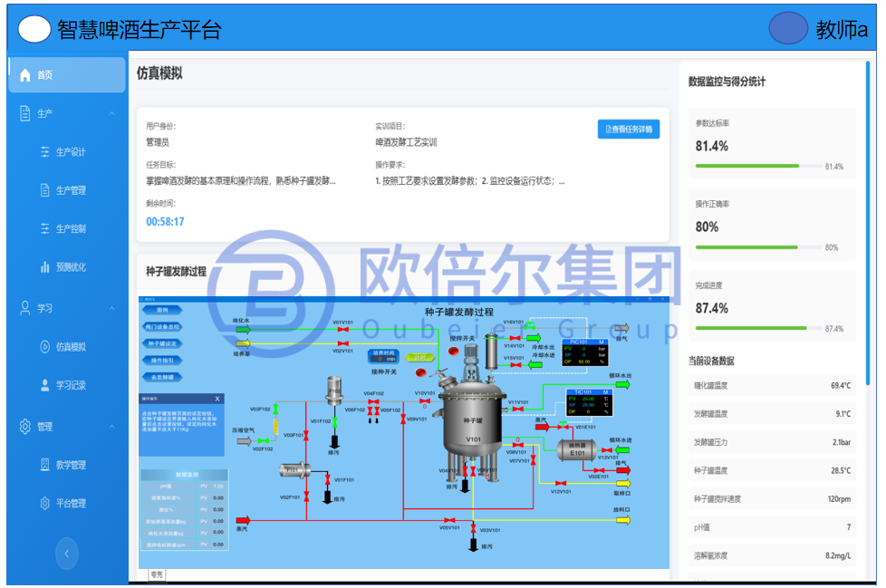
Task: Click the 首页 home icon in sidebar
Action: 25,75
